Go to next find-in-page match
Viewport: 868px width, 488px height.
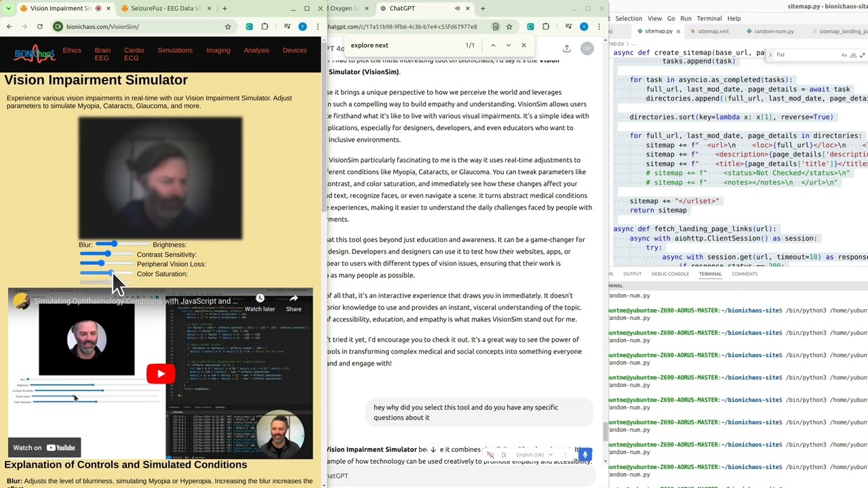click(509, 45)
